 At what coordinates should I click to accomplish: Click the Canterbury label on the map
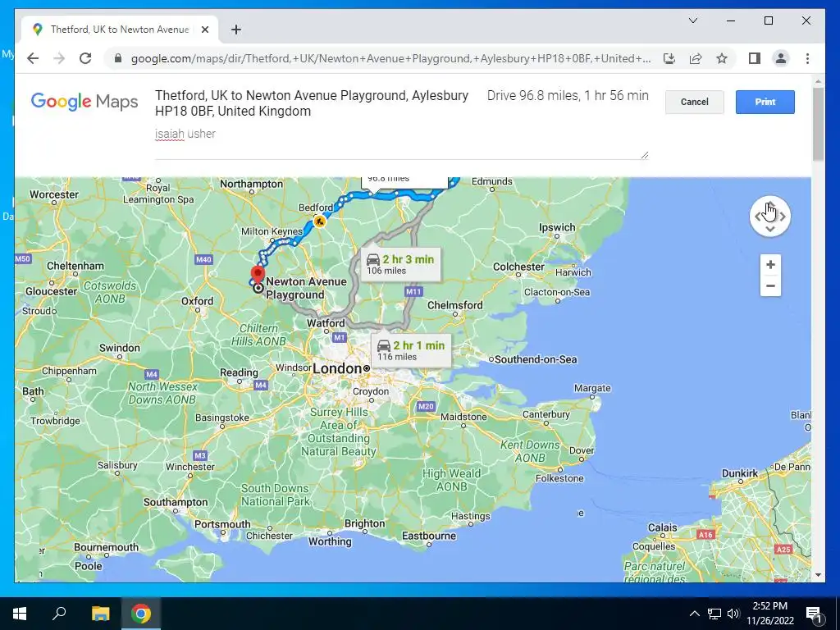pyautogui.click(x=546, y=414)
